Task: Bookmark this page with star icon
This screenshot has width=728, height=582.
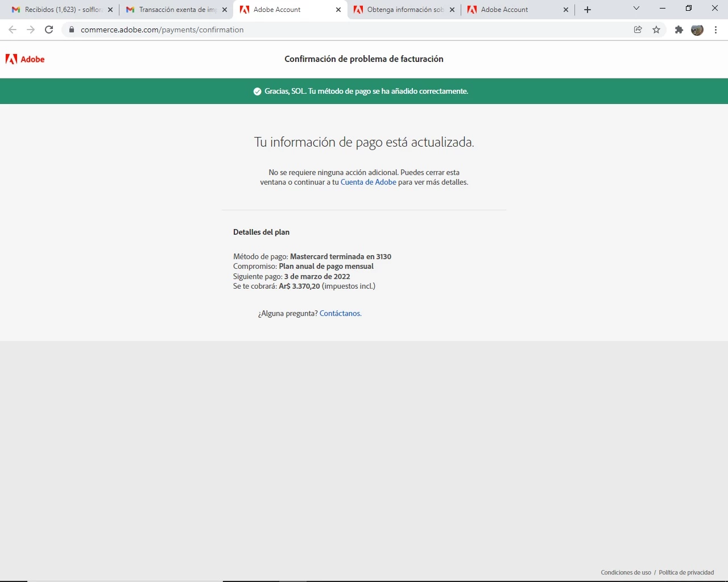Action: tap(656, 30)
